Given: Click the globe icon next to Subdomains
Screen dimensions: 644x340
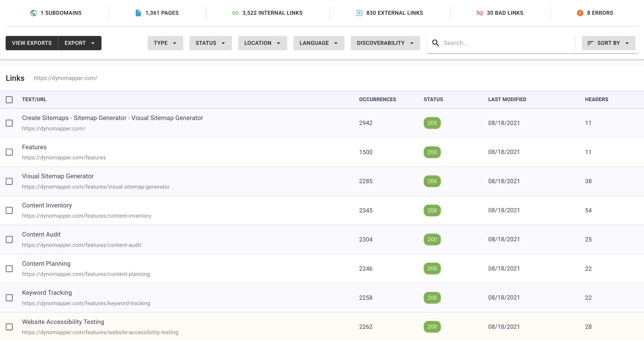Looking at the screenshot, I should pos(34,13).
